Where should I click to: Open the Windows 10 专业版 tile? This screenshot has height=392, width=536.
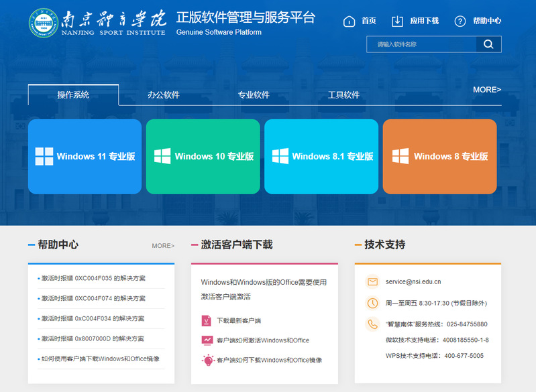click(x=203, y=157)
